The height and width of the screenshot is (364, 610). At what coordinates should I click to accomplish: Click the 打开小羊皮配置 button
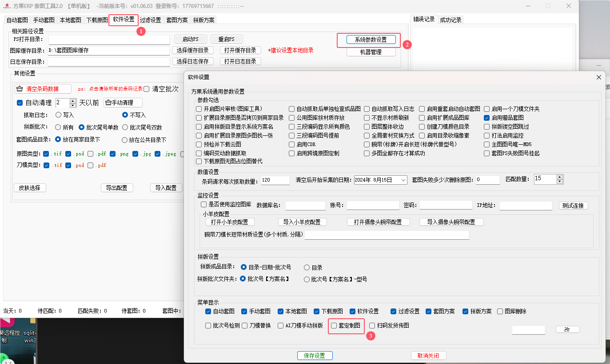pos(229,222)
